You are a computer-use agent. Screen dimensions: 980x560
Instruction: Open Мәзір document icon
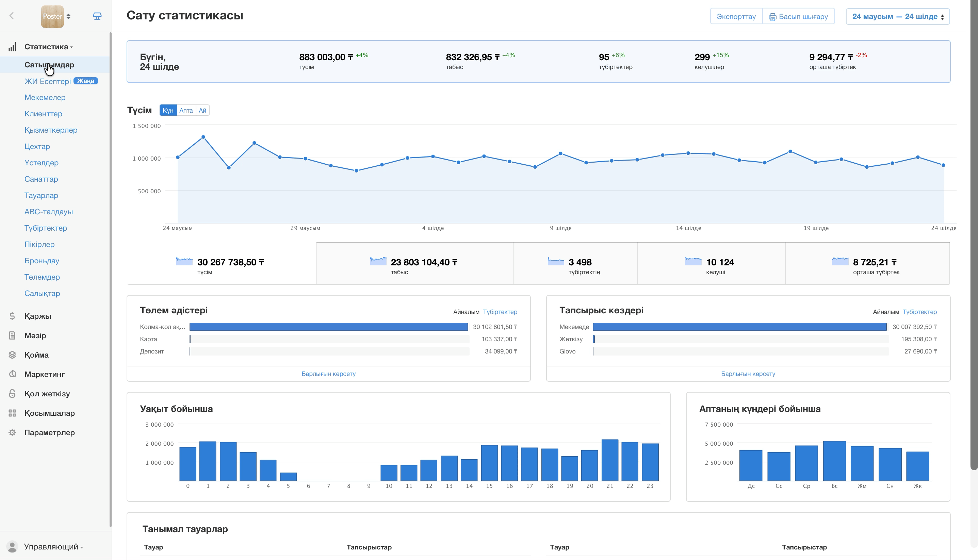(x=12, y=335)
